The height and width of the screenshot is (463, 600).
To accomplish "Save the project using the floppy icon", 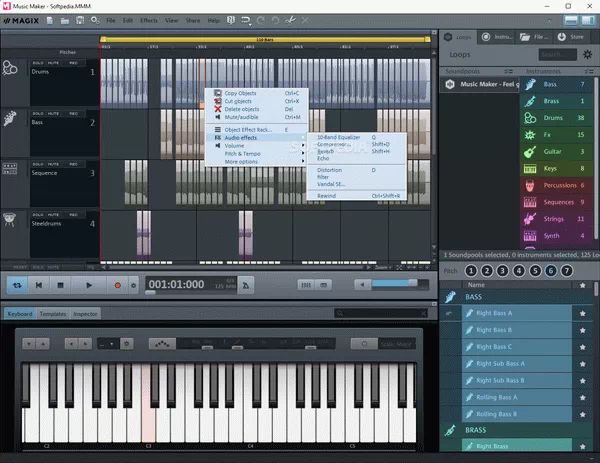I will 80,20.
